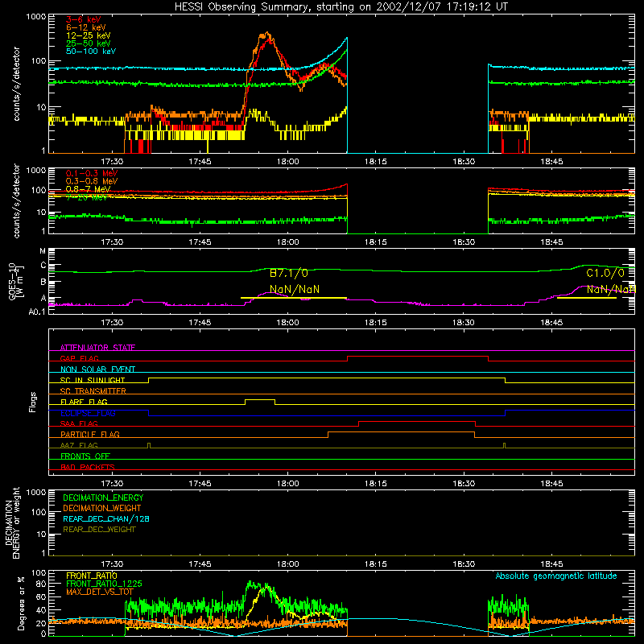Click the HESSI Observing Summary title

(x=341, y=7)
